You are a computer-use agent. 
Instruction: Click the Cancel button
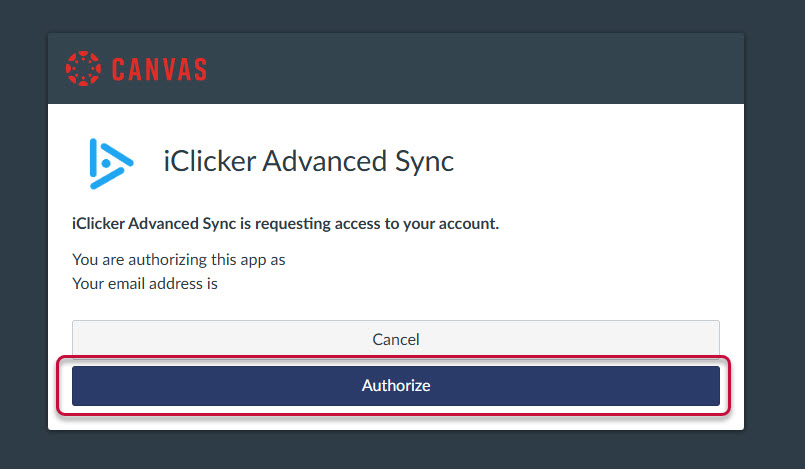click(395, 339)
